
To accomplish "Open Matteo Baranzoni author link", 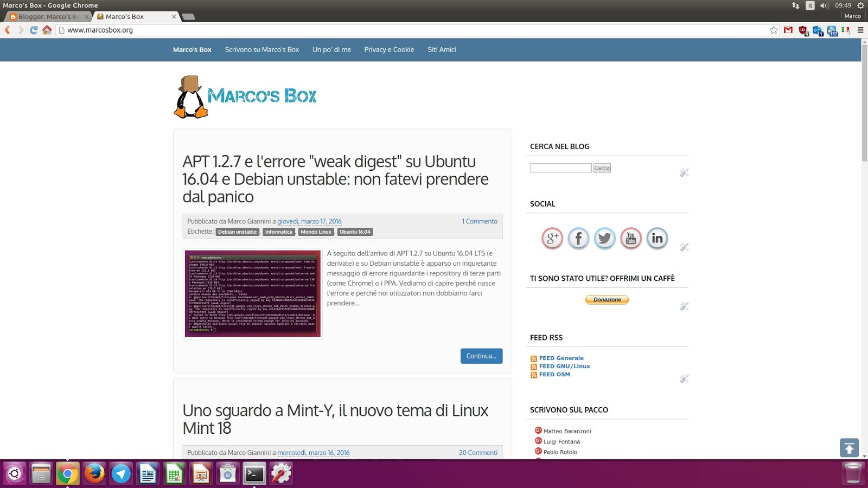I will [567, 432].
